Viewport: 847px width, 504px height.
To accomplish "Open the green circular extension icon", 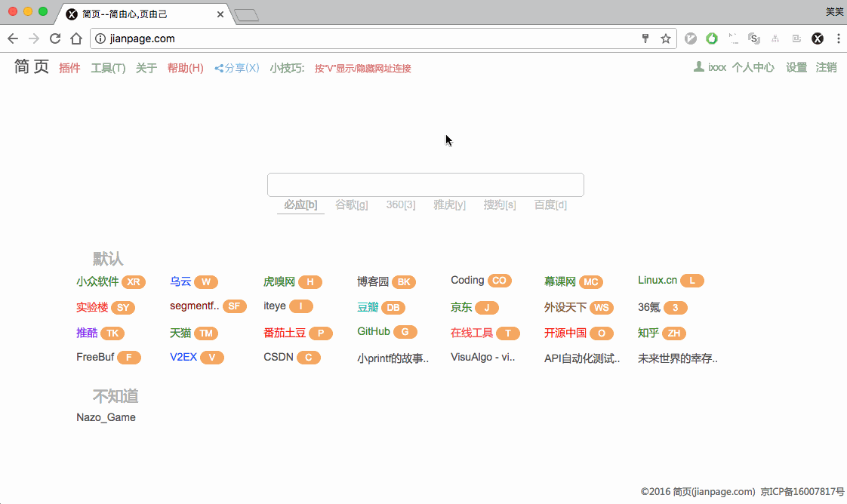I will coord(712,38).
